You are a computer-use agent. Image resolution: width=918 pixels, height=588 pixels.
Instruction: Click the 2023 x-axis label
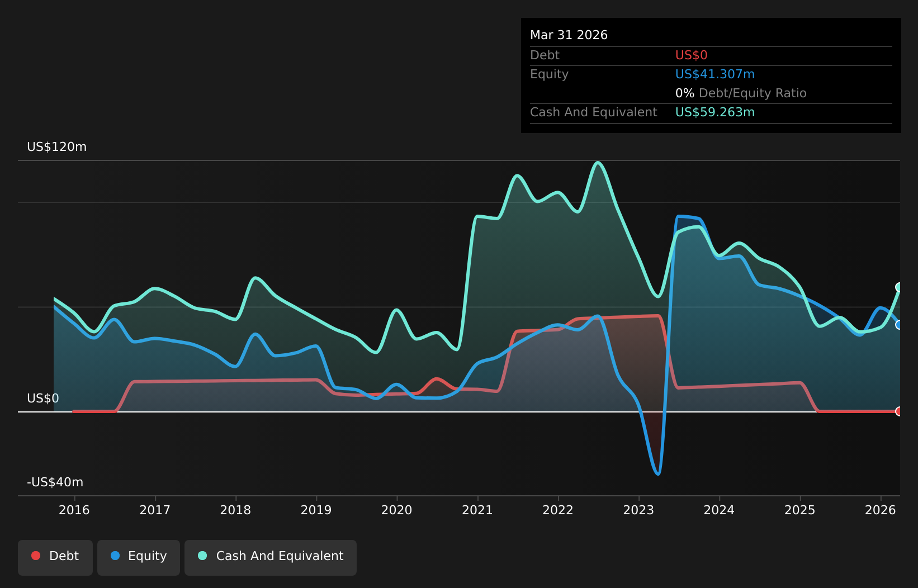pos(638,510)
